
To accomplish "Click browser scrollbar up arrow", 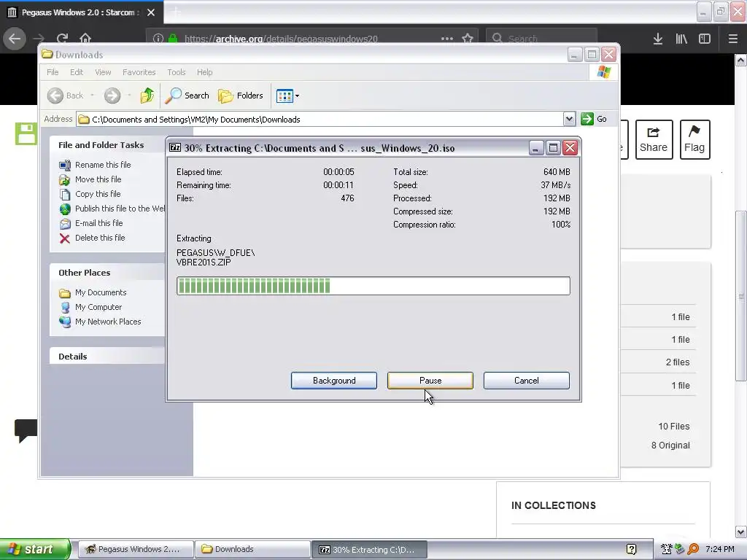I will [x=741, y=60].
